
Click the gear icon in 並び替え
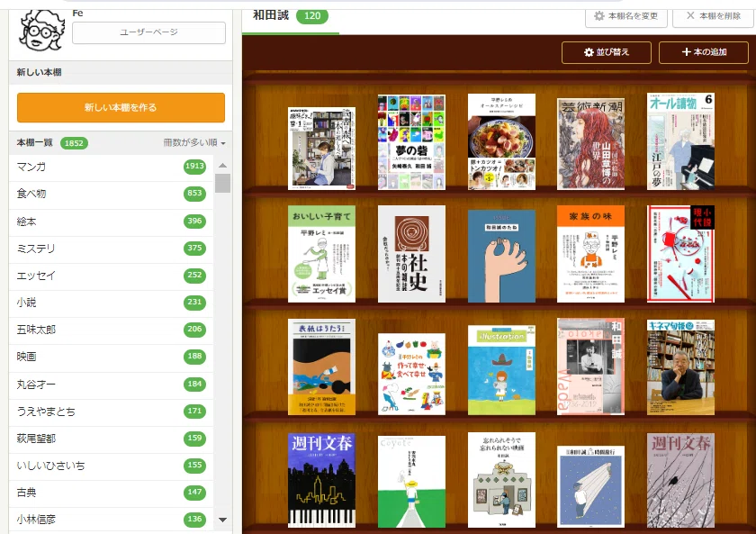tap(589, 52)
